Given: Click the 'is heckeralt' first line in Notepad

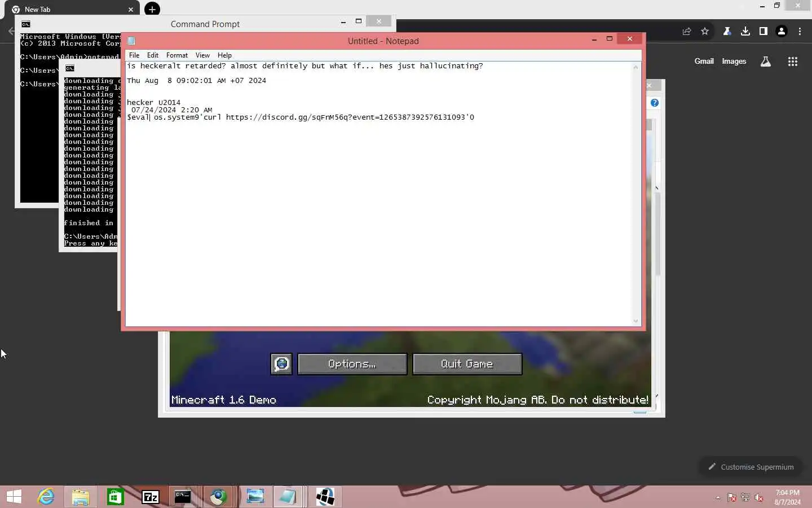Looking at the screenshot, I should coord(304,66).
